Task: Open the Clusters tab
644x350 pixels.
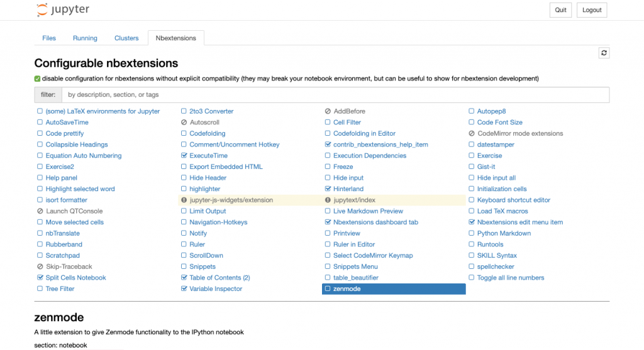Action: pos(126,38)
